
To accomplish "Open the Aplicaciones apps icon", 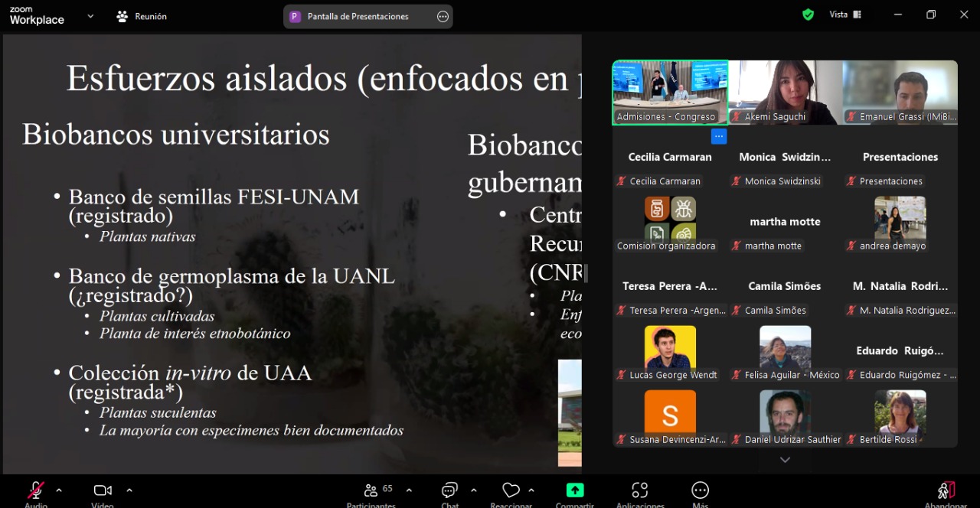I will (x=640, y=490).
